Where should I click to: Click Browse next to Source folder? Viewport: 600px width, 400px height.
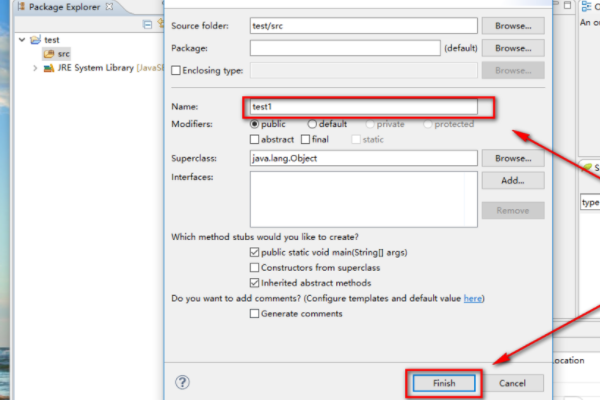(513, 26)
